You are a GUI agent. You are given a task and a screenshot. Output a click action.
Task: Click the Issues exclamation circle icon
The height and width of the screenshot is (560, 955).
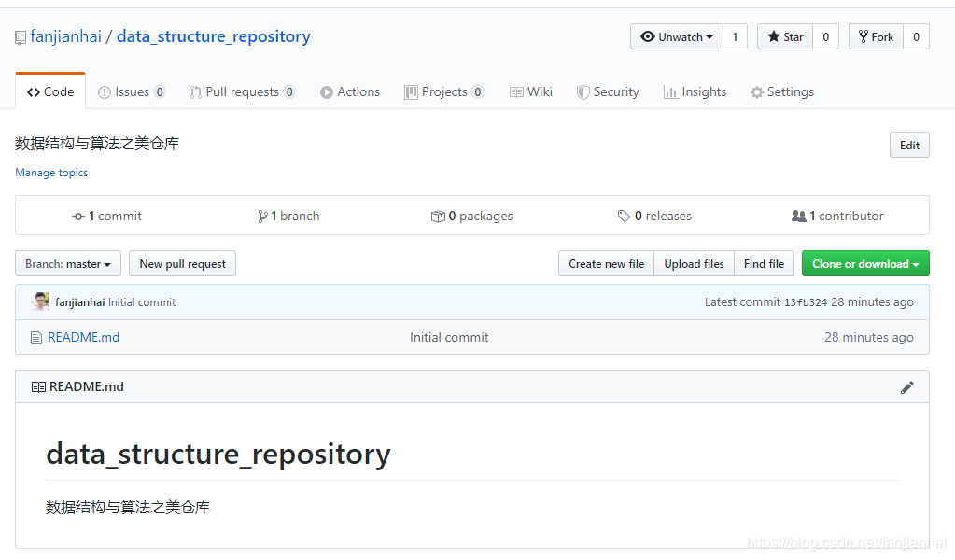coord(105,92)
